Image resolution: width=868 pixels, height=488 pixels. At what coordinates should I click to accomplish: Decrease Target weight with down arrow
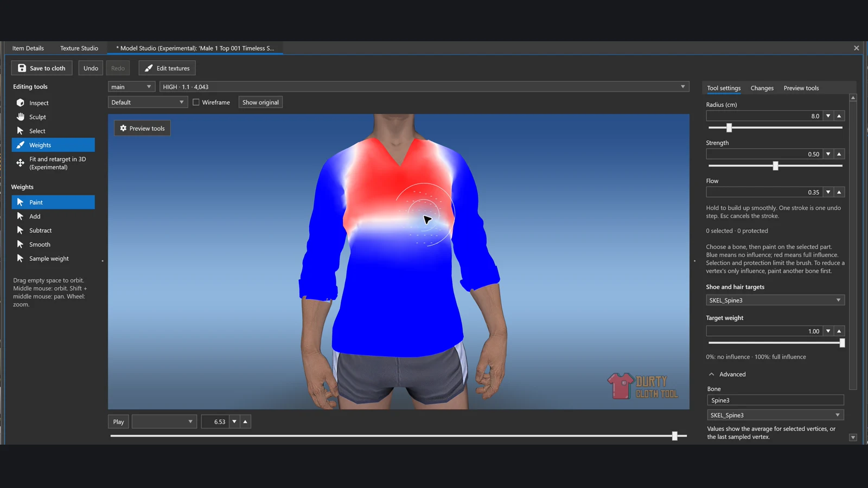828,331
